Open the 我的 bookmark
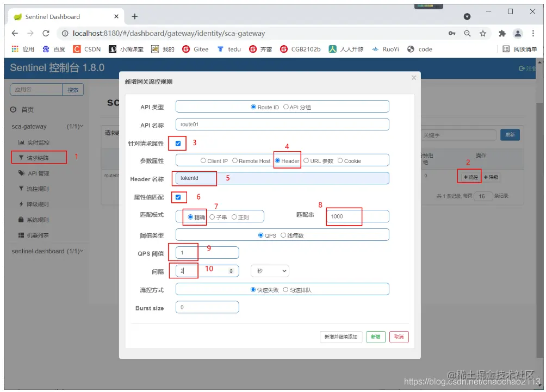Image resolution: width=546 pixels, height=392 pixels. (x=163, y=49)
